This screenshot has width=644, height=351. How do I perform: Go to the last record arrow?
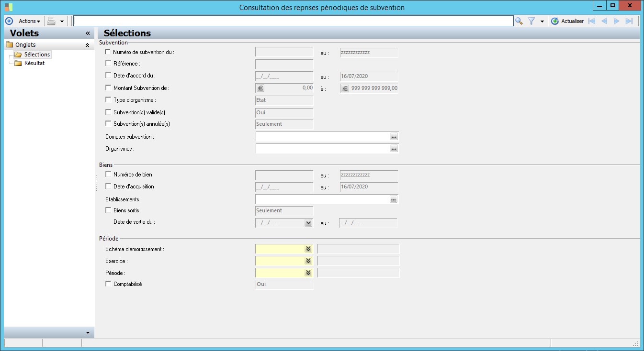(x=629, y=21)
